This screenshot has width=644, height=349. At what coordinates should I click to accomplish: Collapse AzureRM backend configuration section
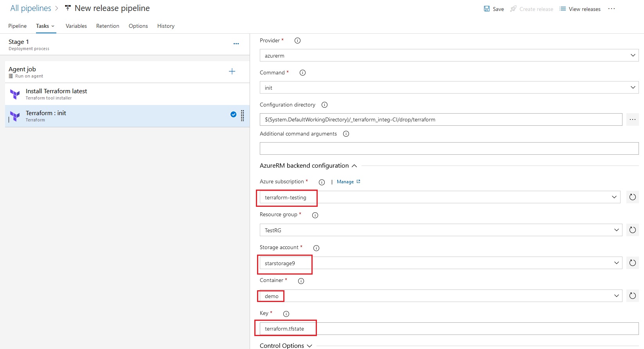pos(308,166)
